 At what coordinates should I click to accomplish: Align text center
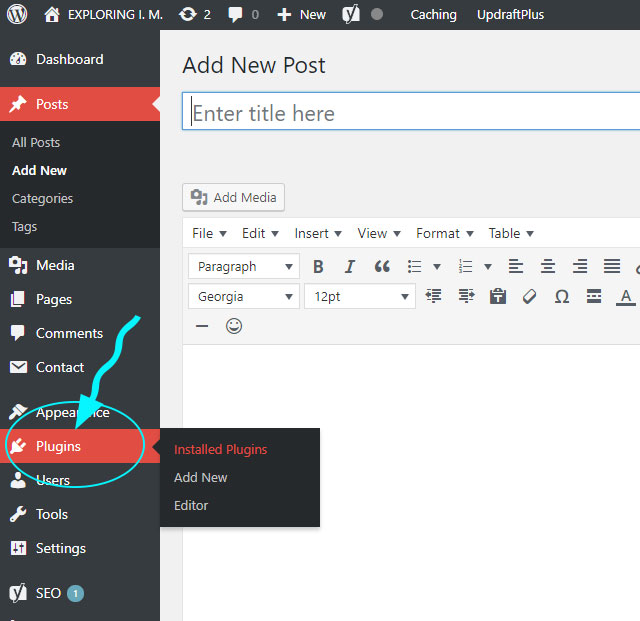pos(548,267)
